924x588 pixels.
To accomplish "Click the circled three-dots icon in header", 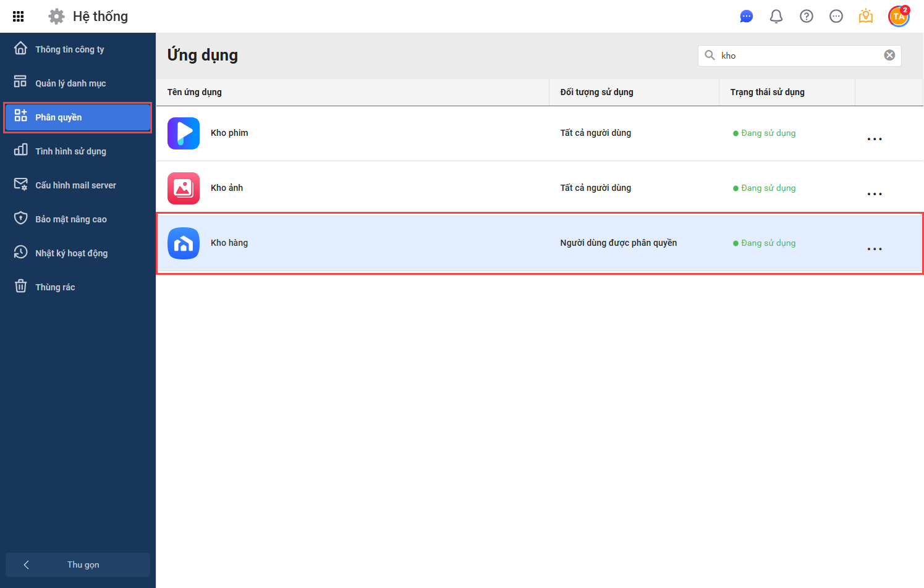I will point(836,17).
